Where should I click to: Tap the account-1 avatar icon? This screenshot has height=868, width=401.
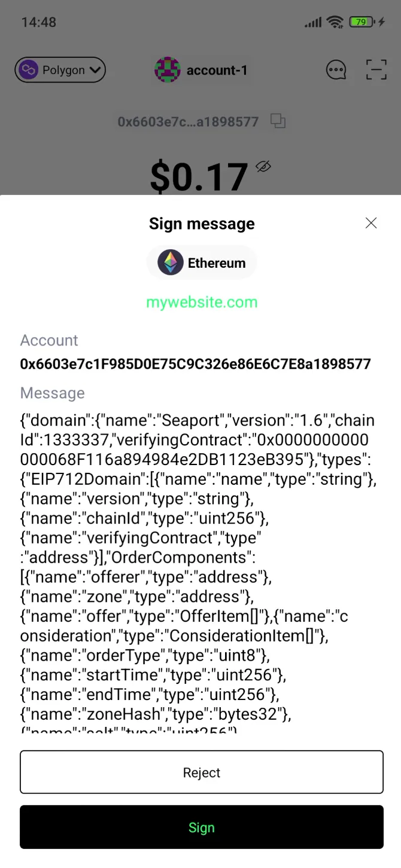[x=168, y=70]
